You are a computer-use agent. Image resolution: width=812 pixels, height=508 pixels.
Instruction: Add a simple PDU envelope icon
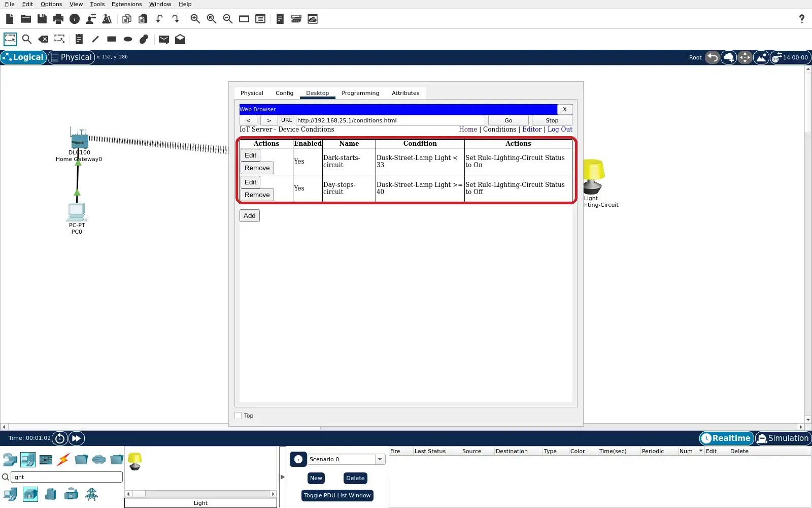(163, 39)
